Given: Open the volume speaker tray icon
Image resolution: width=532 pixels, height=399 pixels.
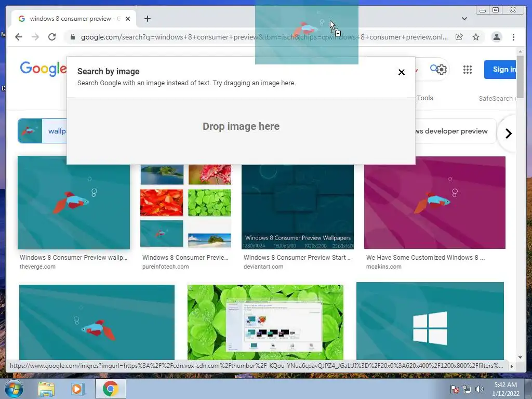Looking at the screenshot, I should [479, 389].
